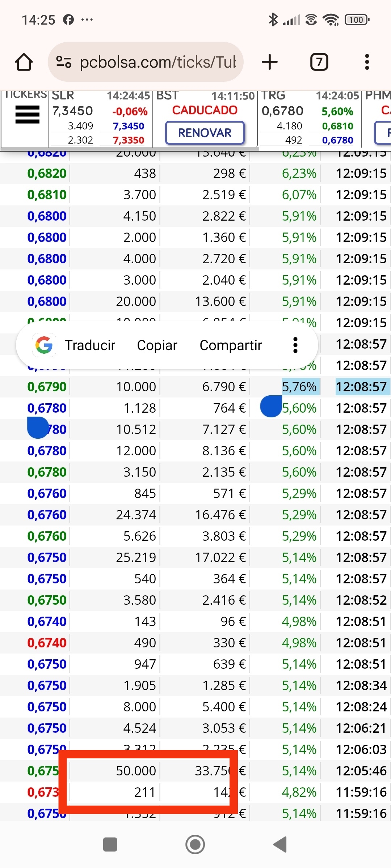
Task: Open the TICKERS hamburger menu
Action: 28,115
